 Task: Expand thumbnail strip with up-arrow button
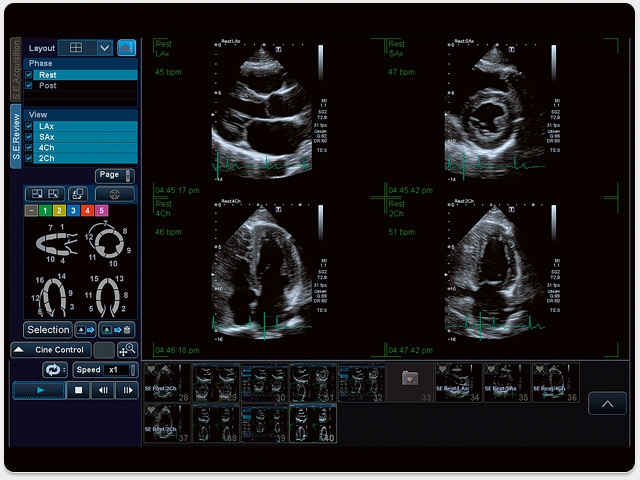click(607, 403)
